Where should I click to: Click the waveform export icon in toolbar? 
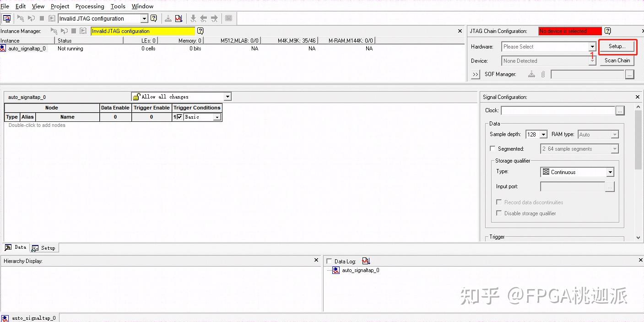[x=179, y=19]
